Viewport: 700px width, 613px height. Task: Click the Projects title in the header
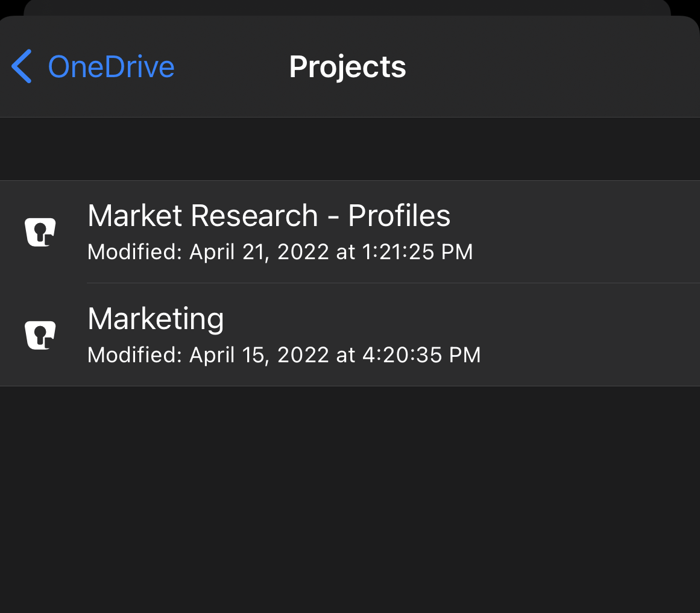pyautogui.click(x=347, y=67)
